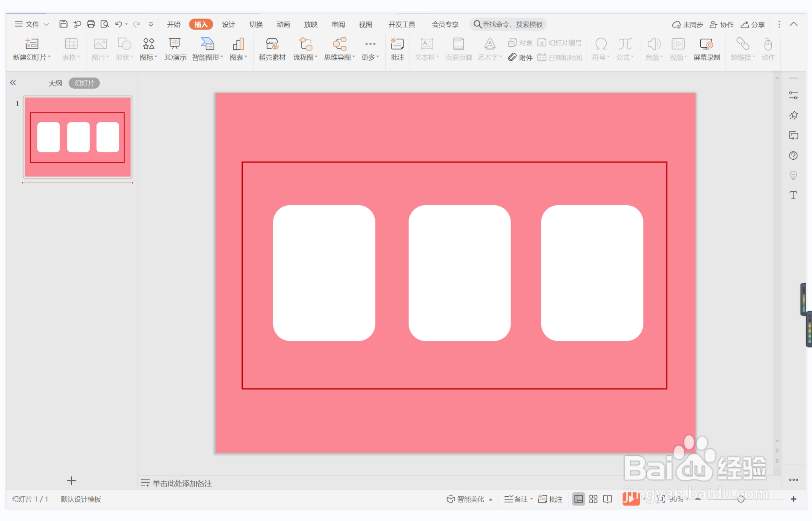
Task: Click the zoom-in plus icon
Action: (x=794, y=499)
